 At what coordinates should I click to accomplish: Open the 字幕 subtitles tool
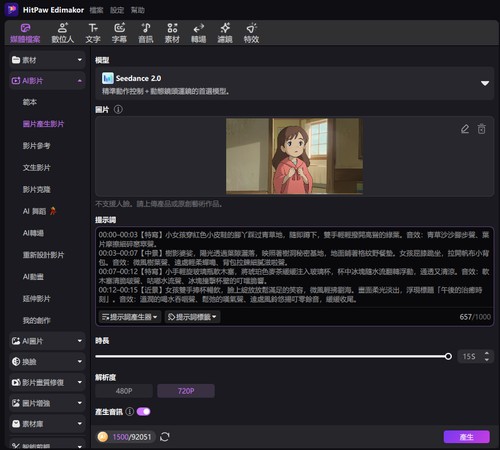click(x=119, y=33)
